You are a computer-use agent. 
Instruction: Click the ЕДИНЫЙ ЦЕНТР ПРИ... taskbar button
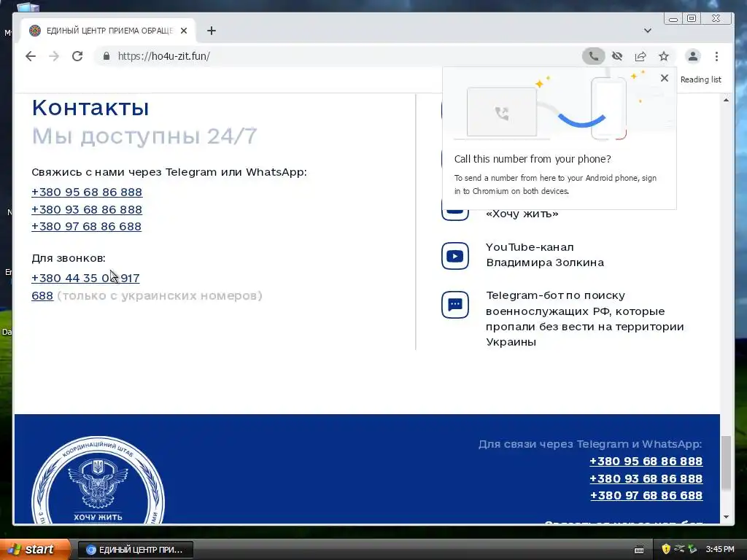(135, 550)
